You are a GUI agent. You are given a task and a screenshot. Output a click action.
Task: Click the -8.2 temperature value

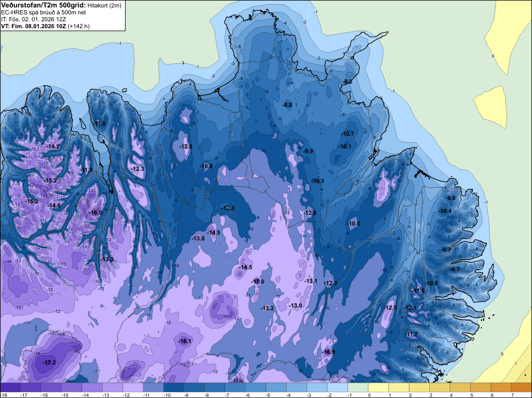[347, 81]
